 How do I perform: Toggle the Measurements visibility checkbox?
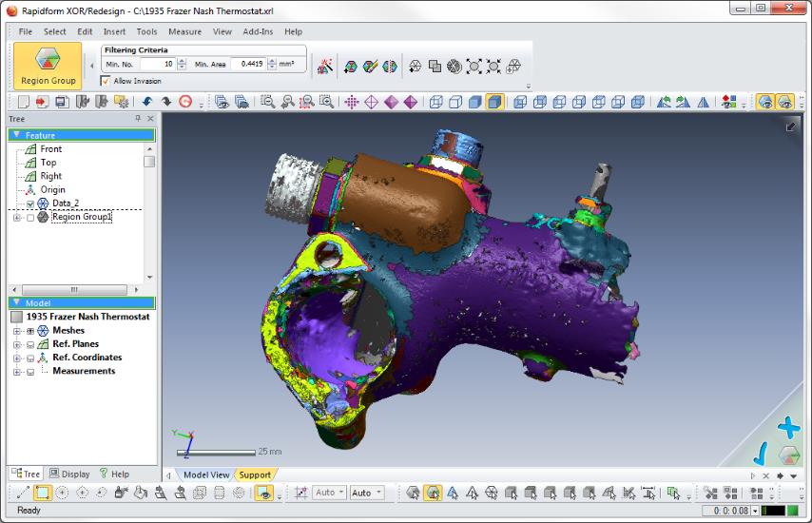(30, 372)
